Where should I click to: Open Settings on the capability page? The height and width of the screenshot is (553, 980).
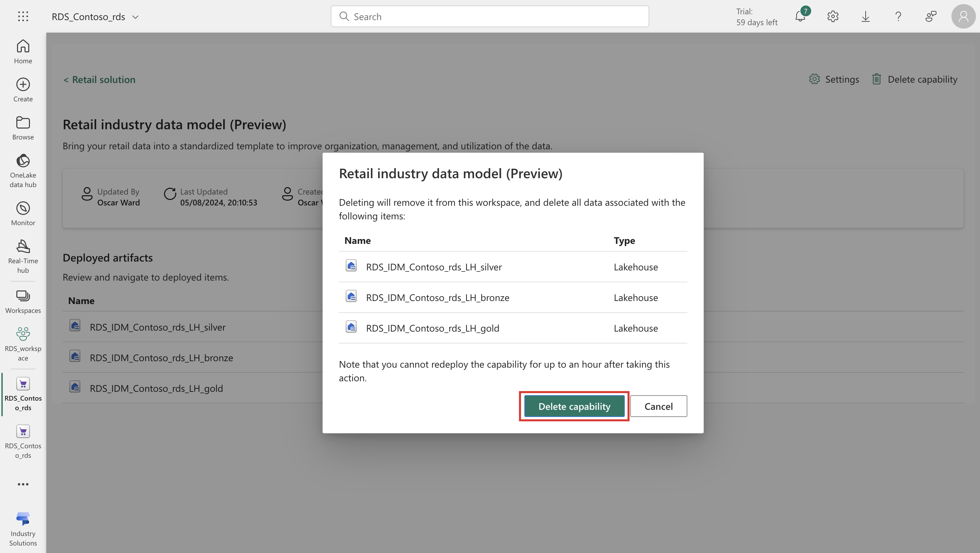(x=834, y=79)
